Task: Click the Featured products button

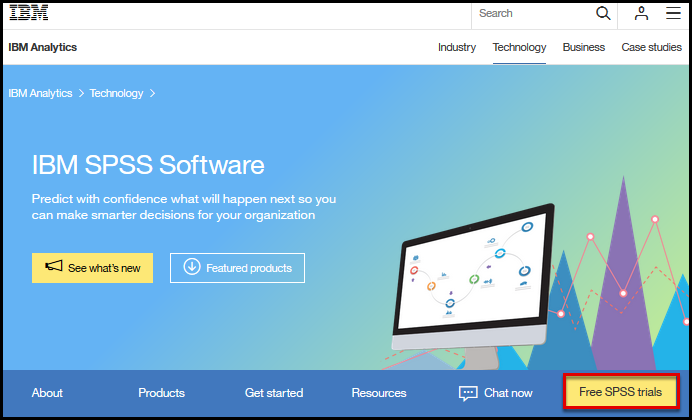Action: tap(237, 268)
